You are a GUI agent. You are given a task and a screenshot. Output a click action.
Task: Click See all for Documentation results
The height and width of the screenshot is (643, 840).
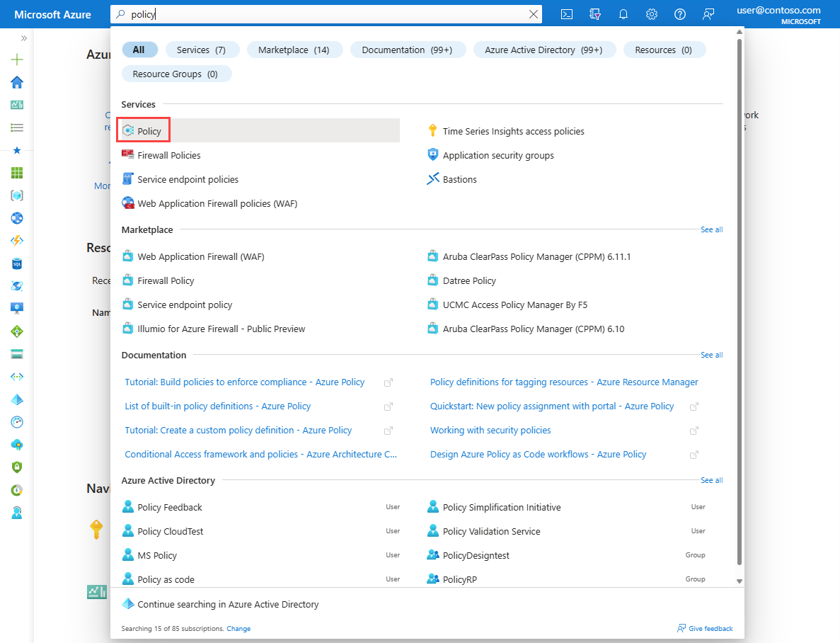pyautogui.click(x=711, y=355)
